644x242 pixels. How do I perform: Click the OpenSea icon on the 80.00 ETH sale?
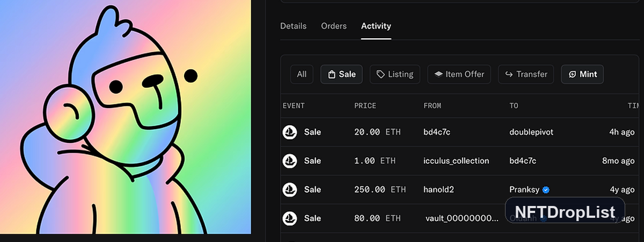click(x=290, y=218)
